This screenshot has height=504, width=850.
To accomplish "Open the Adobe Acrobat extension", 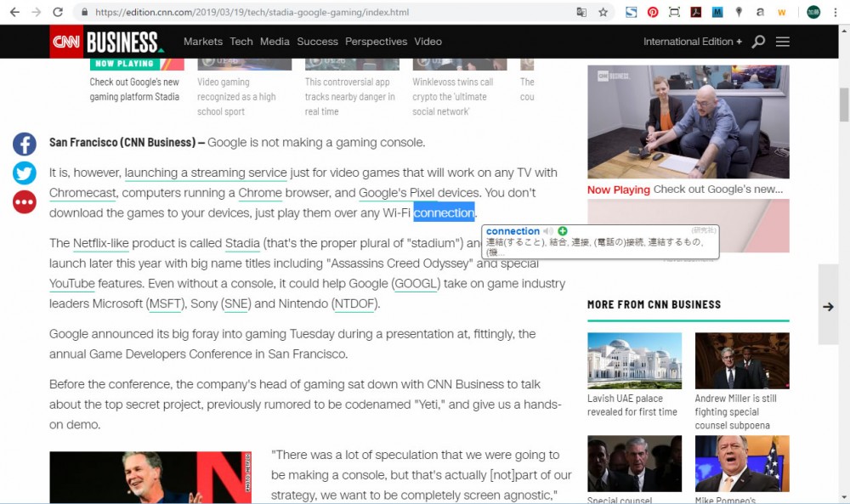I will [696, 12].
